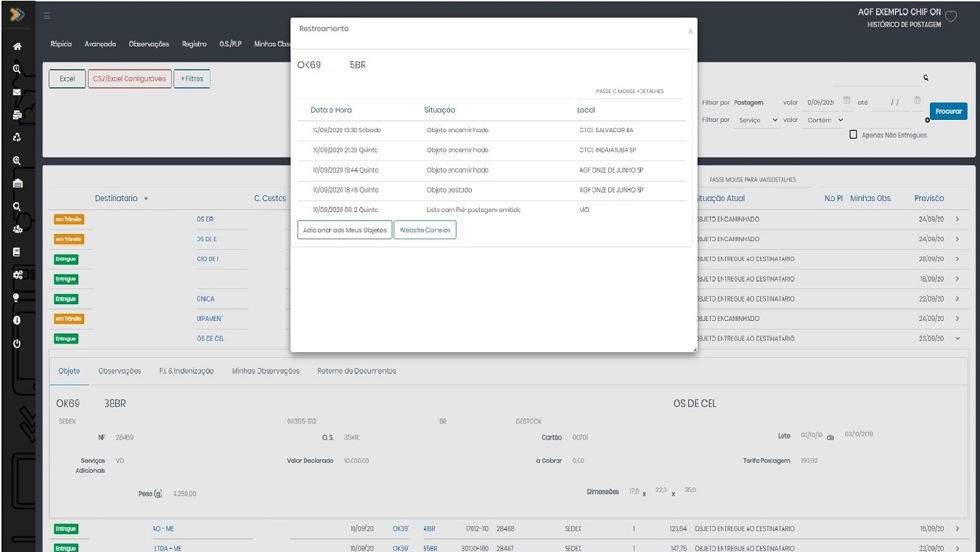Switch to Avançada search tab
The image size is (980, 552).
click(100, 44)
